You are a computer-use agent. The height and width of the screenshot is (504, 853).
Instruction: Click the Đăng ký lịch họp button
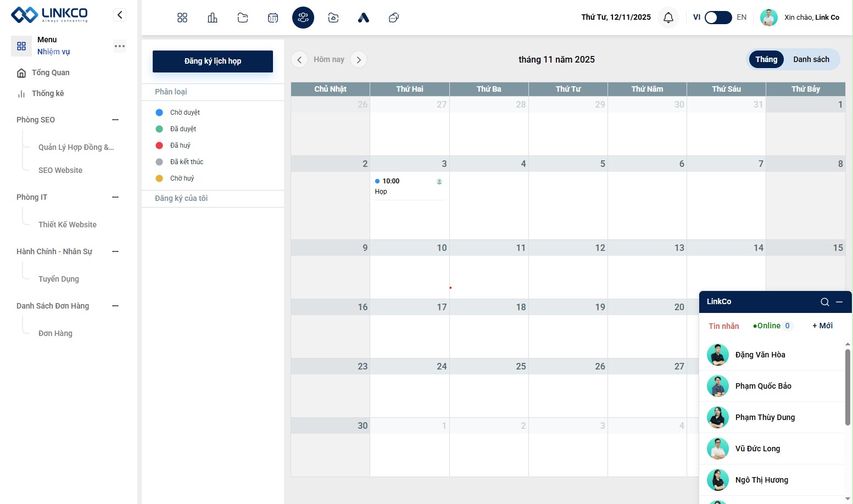213,61
